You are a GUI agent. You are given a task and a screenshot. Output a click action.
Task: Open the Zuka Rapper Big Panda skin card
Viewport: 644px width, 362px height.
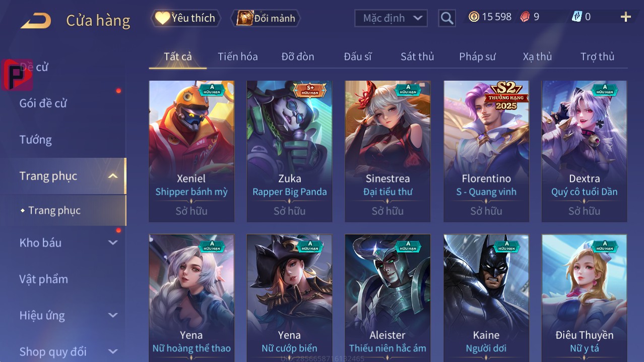[x=289, y=151]
